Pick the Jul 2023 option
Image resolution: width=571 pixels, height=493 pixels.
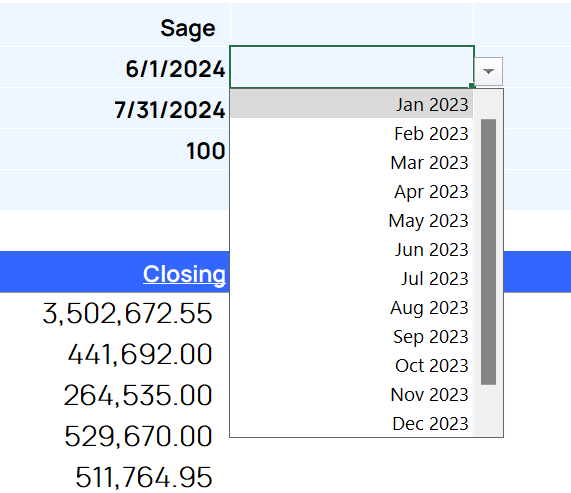coord(351,279)
